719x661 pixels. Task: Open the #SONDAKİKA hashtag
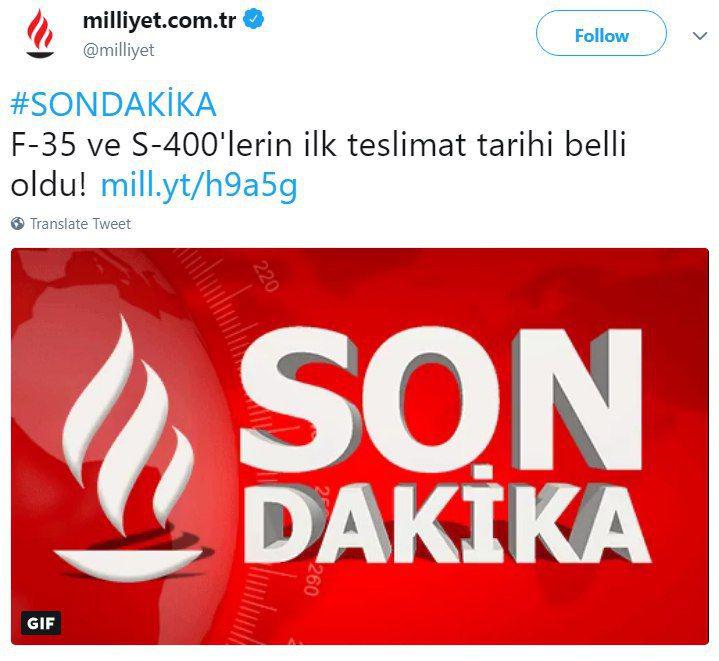113,104
